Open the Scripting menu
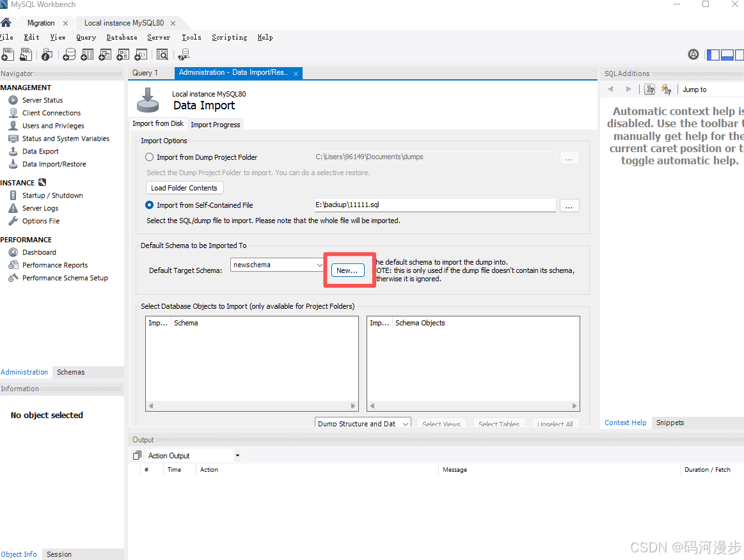 tap(230, 37)
